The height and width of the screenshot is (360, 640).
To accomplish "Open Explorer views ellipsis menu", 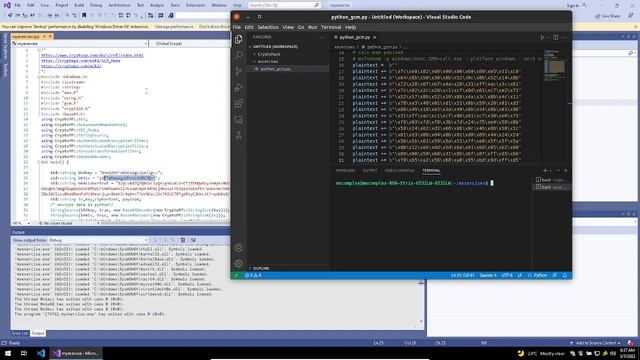I will (x=322, y=37).
